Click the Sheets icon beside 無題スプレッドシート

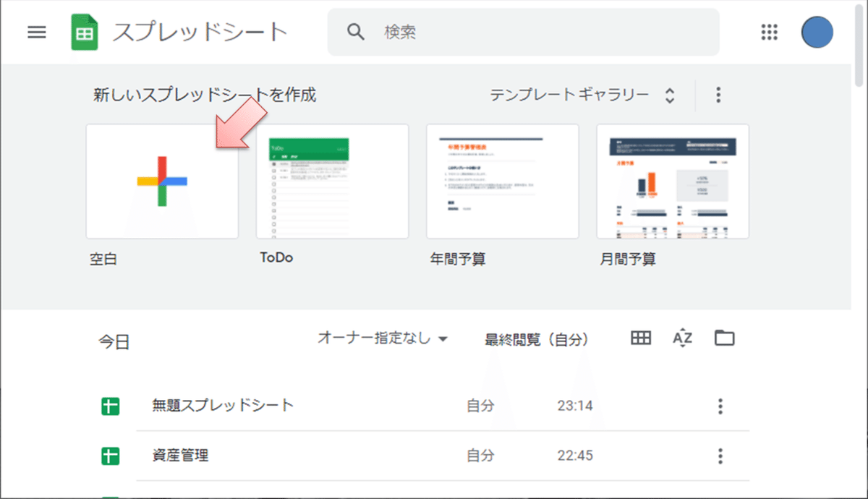coord(110,406)
